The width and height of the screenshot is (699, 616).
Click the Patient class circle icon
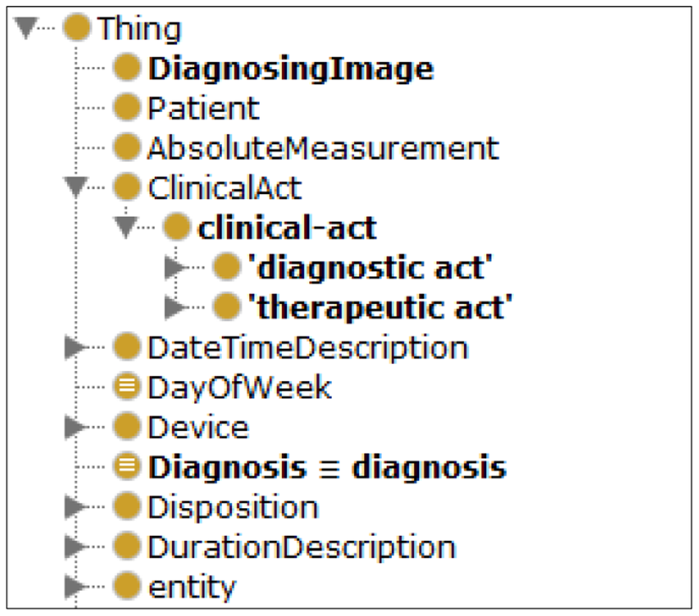pyautogui.click(x=126, y=108)
